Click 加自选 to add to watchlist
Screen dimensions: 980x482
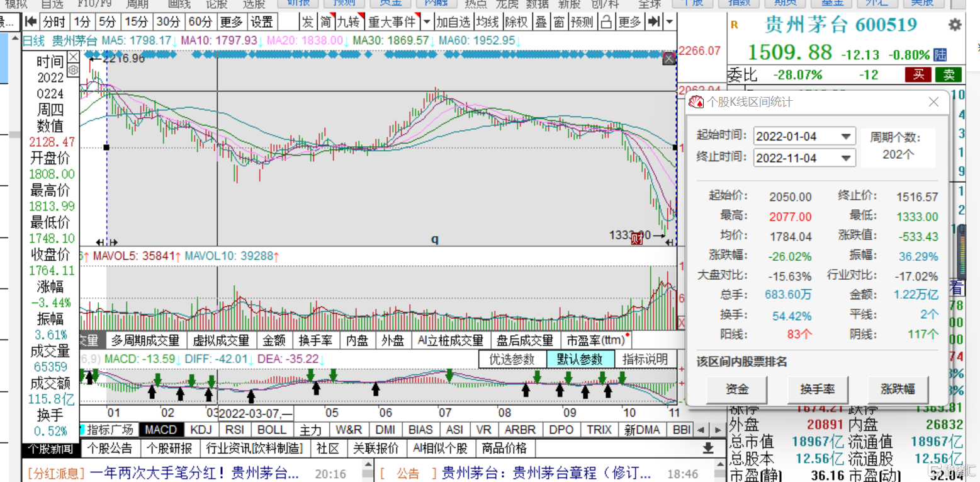pos(454,22)
